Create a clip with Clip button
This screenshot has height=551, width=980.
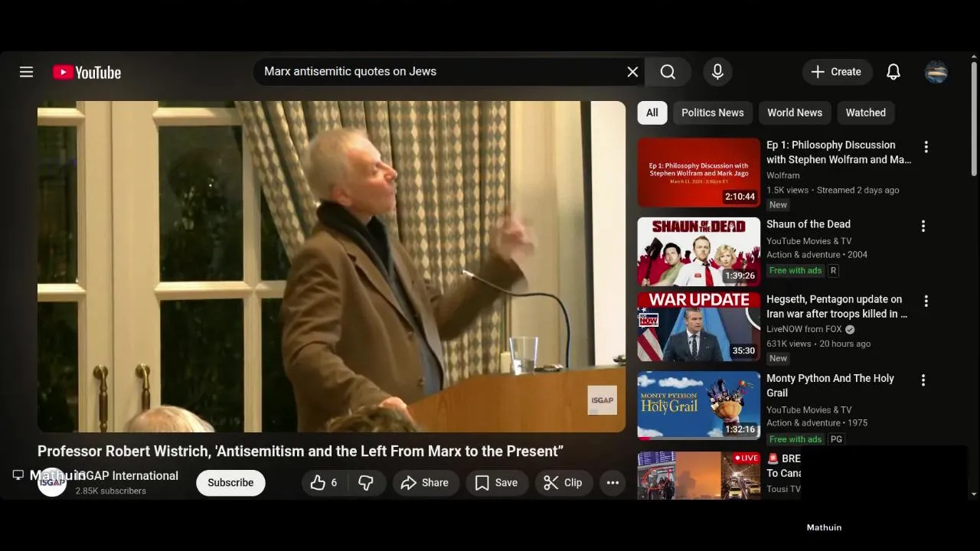coord(563,483)
